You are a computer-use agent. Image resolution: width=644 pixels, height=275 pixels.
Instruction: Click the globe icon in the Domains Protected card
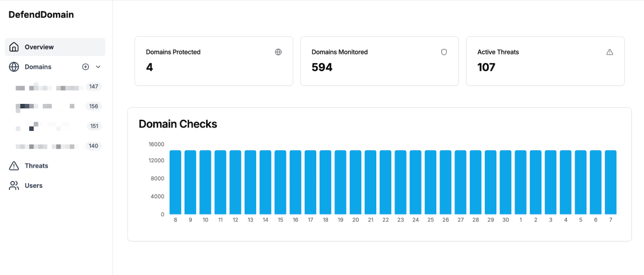pos(278,52)
